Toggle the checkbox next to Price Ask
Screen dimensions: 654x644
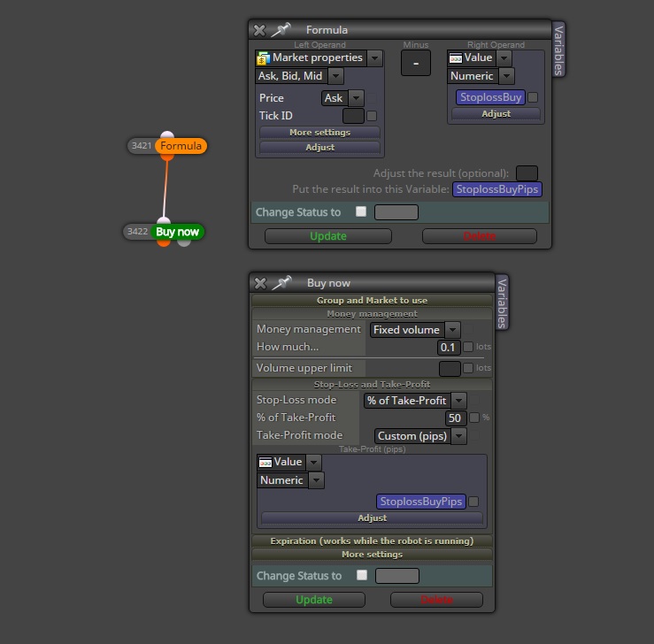372,98
